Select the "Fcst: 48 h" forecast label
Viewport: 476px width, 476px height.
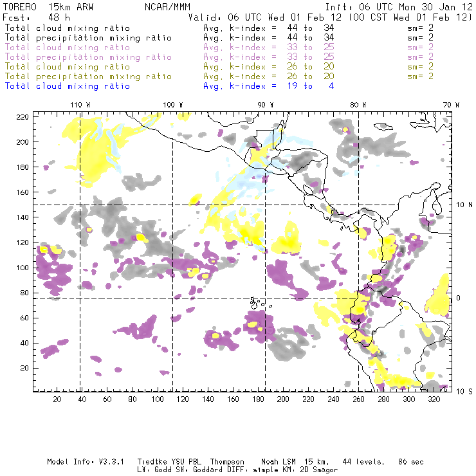(x=36, y=17)
